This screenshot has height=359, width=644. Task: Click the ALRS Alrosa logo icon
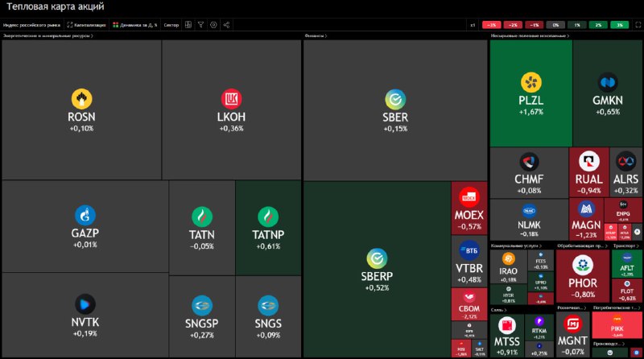tap(626, 162)
